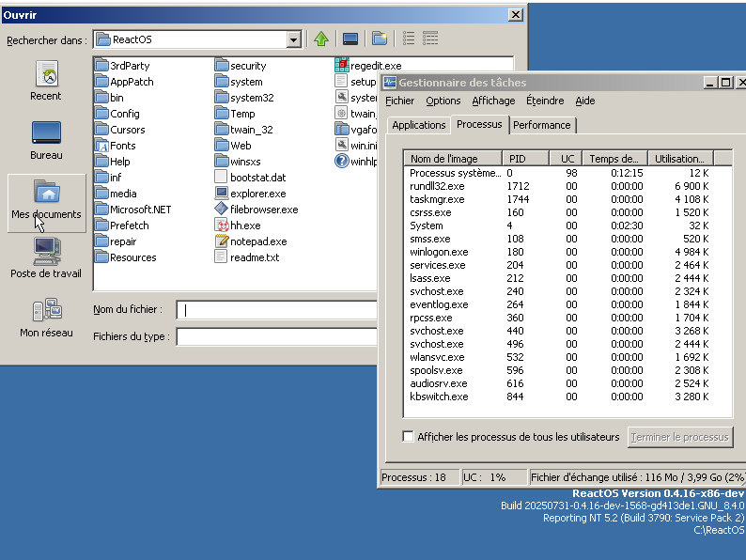
Task: Select bootstat.dat file
Action: point(250,178)
